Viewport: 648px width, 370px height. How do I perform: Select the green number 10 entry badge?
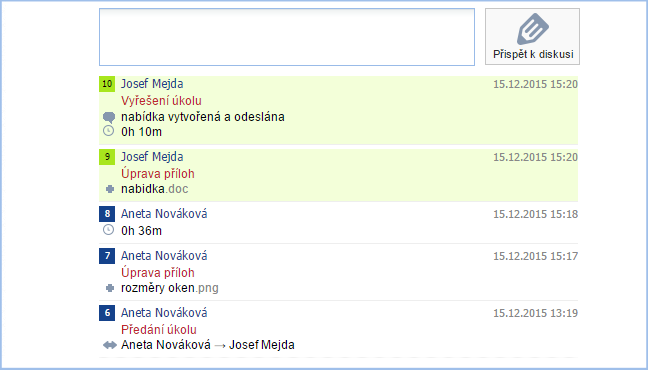tap(107, 84)
